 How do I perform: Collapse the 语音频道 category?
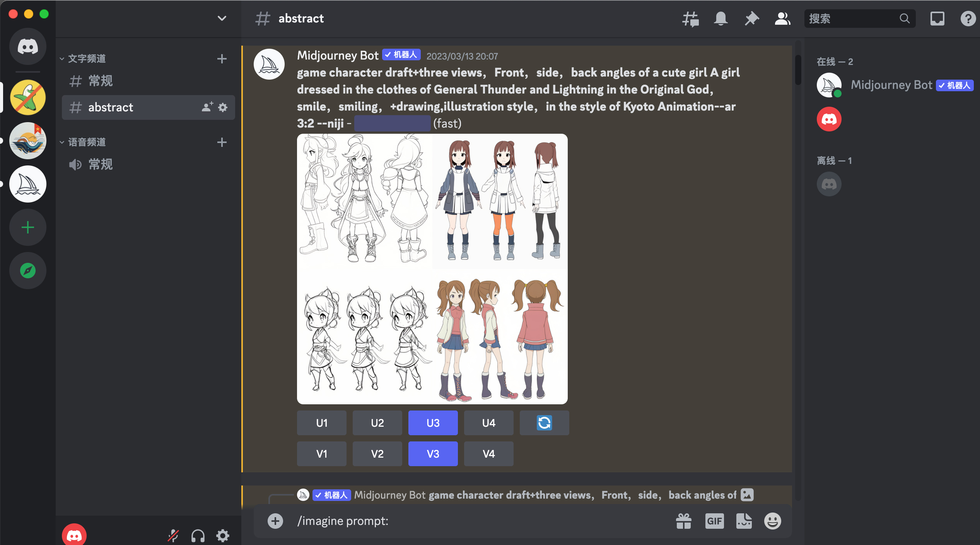[87, 142]
